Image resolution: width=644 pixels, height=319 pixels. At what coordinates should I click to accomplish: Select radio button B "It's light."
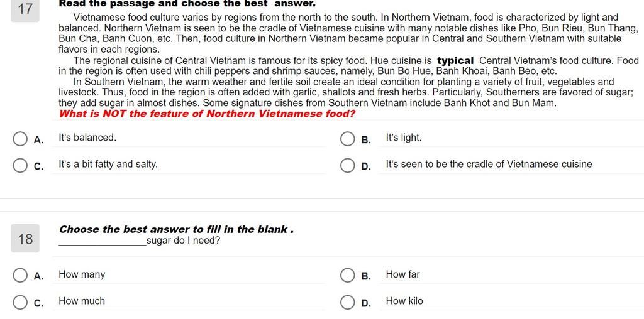coord(347,139)
